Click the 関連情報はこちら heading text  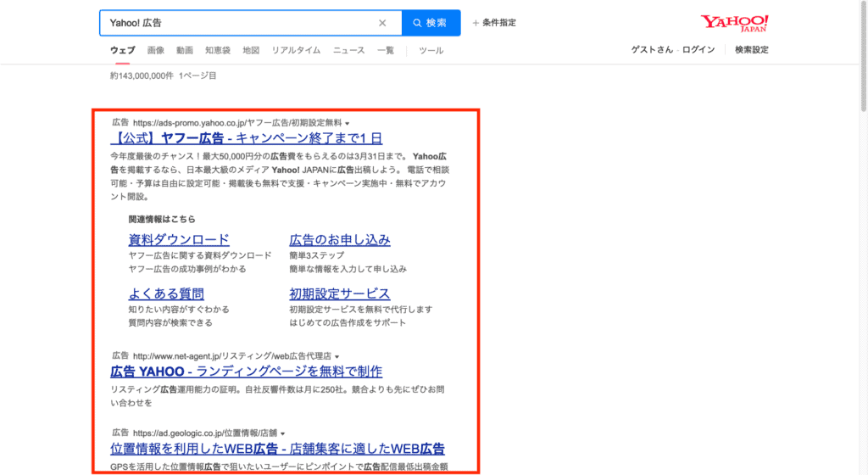(162, 219)
